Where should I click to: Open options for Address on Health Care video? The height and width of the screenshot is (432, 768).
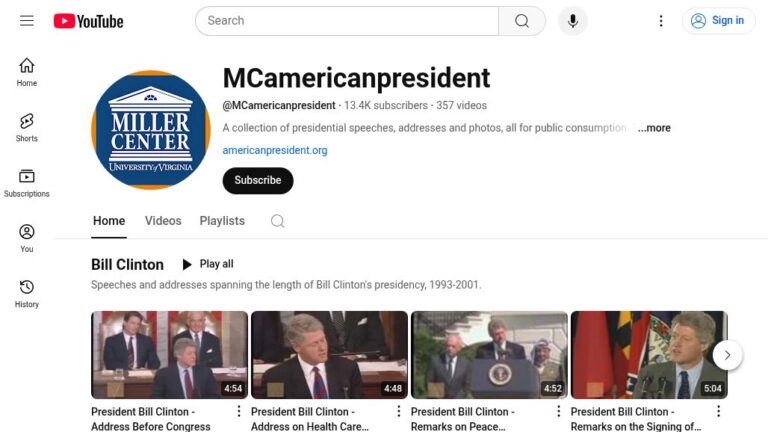[399, 411]
